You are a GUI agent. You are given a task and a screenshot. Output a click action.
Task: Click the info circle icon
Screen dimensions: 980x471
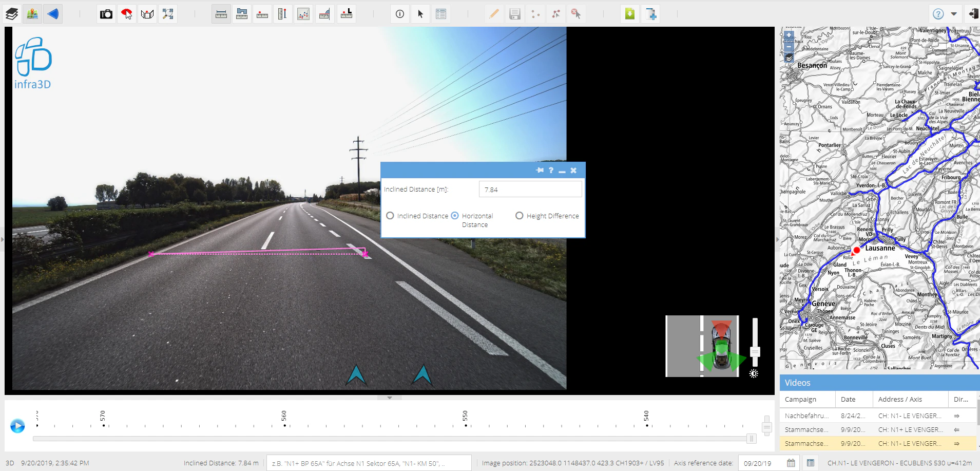400,14
